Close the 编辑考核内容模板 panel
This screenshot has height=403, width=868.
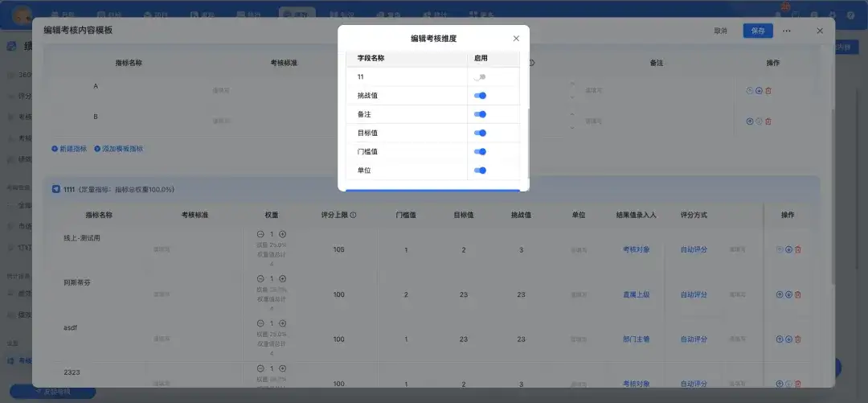pos(820,31)
